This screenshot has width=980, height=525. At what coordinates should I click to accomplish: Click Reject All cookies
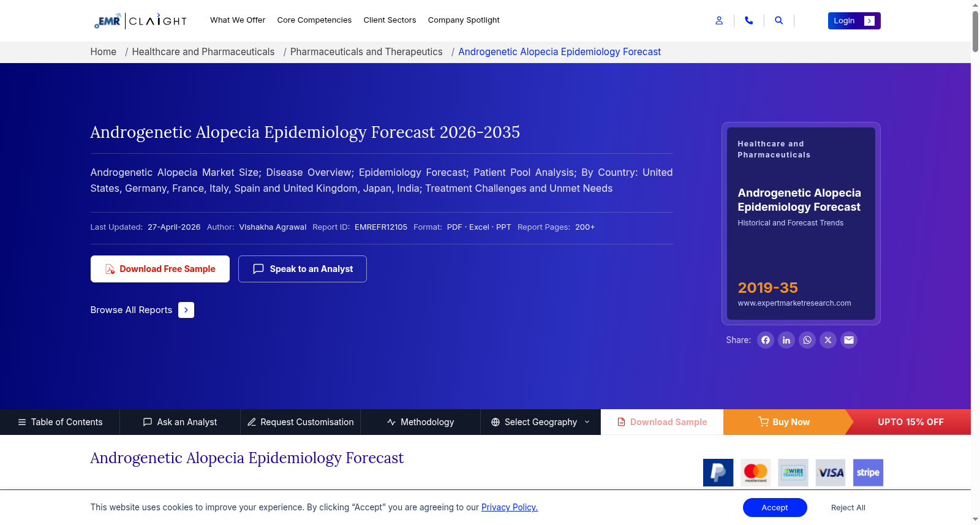[848, 508]
